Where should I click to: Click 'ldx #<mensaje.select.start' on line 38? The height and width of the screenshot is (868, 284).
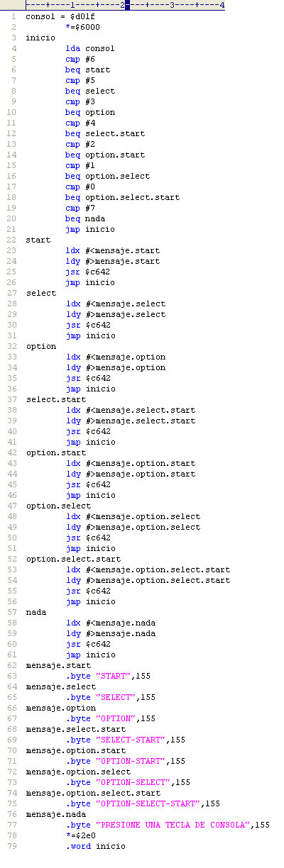(131, 410)
